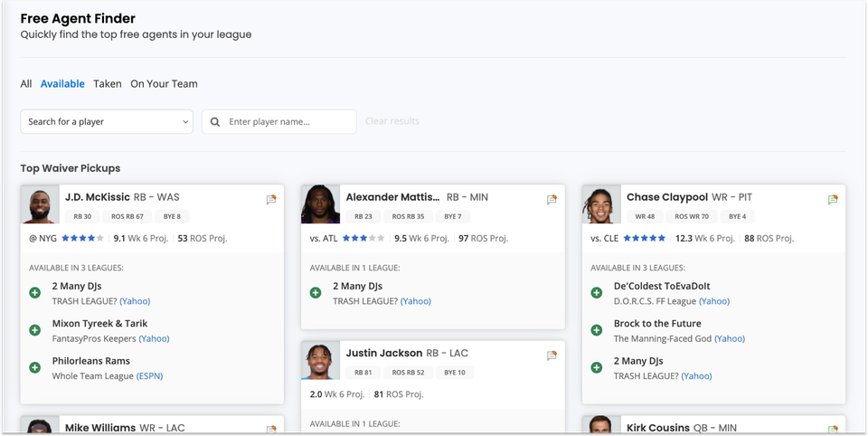Click the 'Top Waiver Pickups' heading
Image resolution: width=868 pixels, height=436 pixels.
(x=71, y=168)
